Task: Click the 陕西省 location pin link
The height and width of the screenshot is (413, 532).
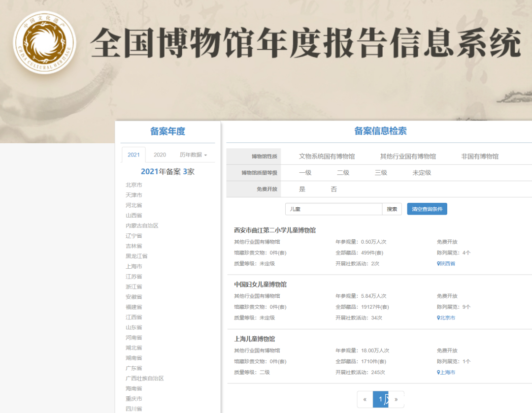Action: (446, 263)
